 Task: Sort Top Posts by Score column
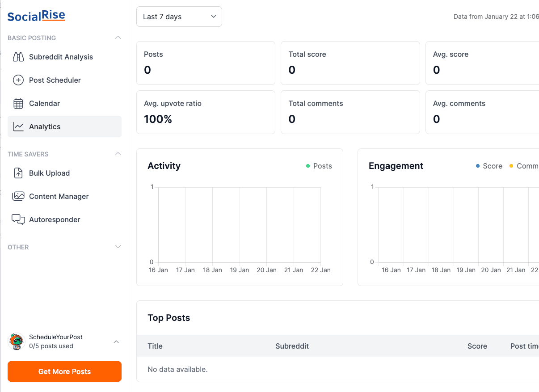[x=477, y=346]
